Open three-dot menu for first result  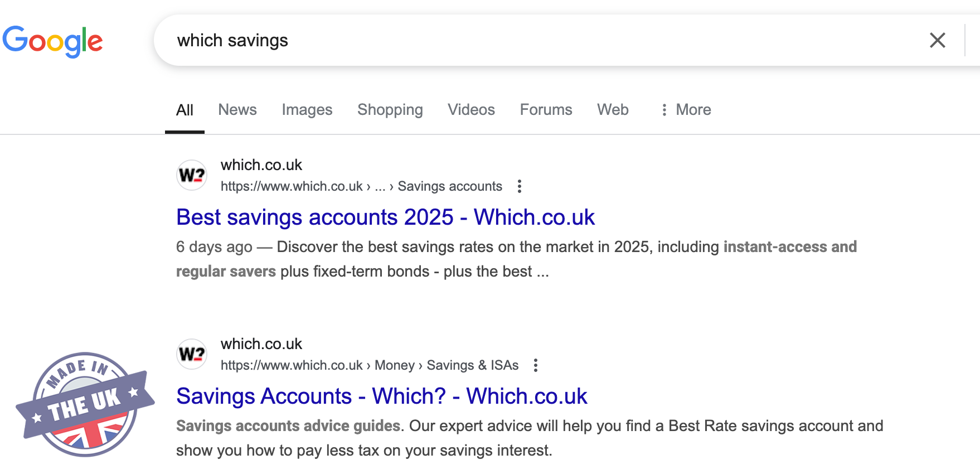click(x=520, y=186)
